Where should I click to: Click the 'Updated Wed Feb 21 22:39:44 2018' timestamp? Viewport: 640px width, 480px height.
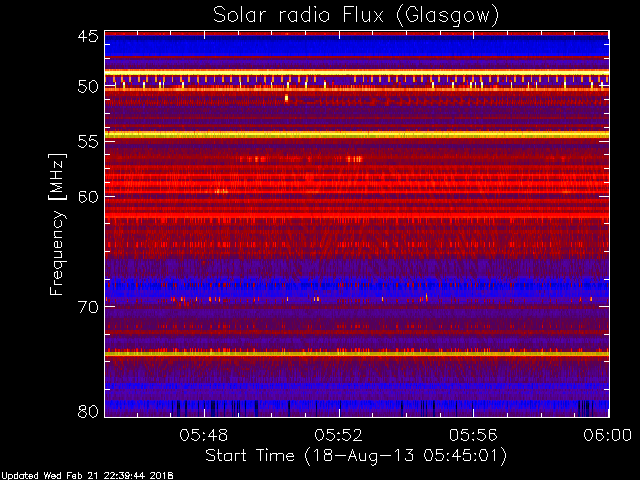coord(87,476)
